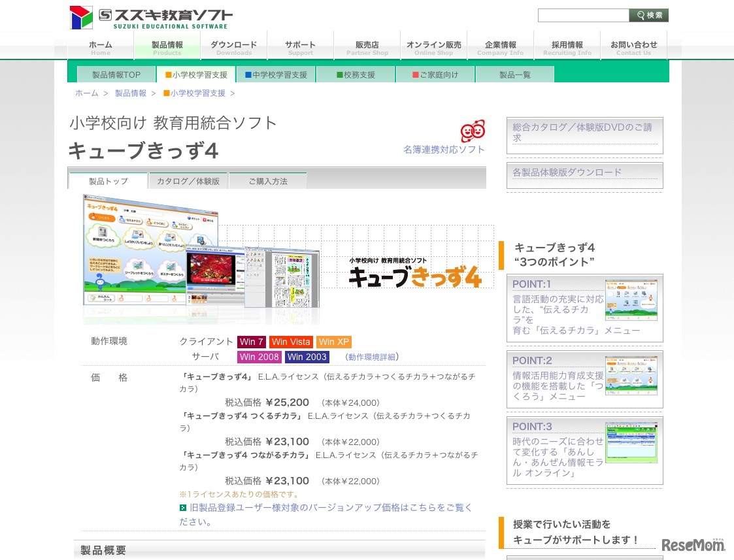734x560 pixels.
Task: Select 中学校学習支援 sub-navigation tab
Action: pyautogui.click(x=276, y=74)
